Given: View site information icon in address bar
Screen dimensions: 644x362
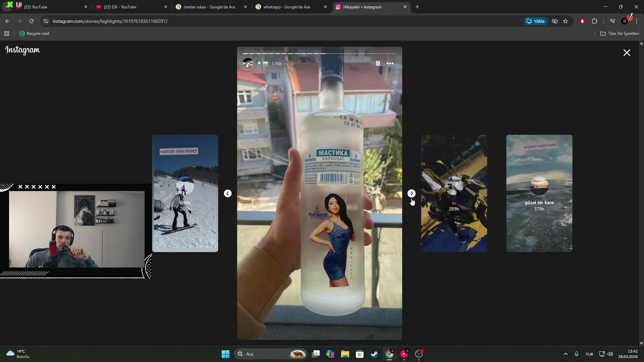Looking at the screenshot, I should click(x=46, y=21).
